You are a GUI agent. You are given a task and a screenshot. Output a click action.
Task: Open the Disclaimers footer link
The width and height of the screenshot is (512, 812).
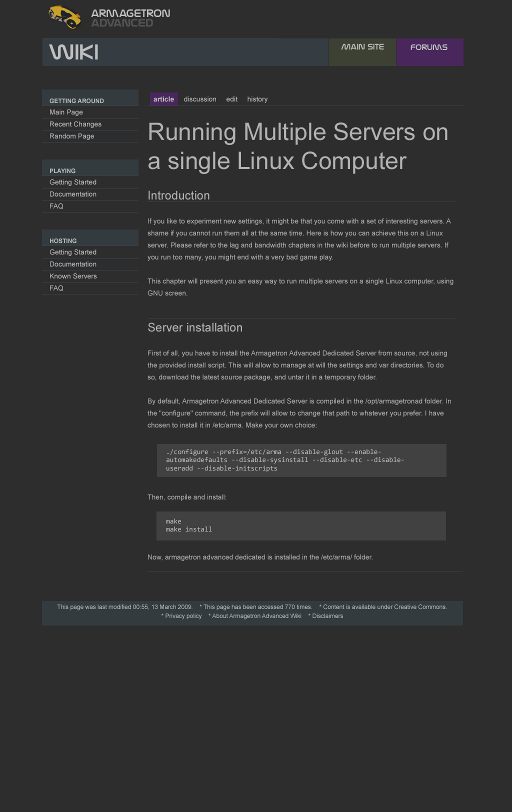(327, 616)
